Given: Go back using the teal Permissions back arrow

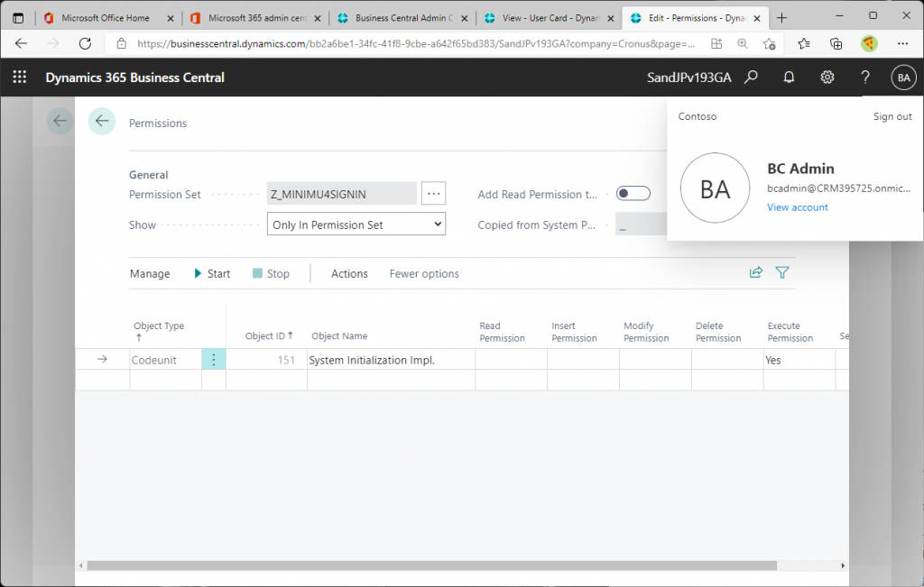Looking at the screenshot, I should [x=102, y=122].
